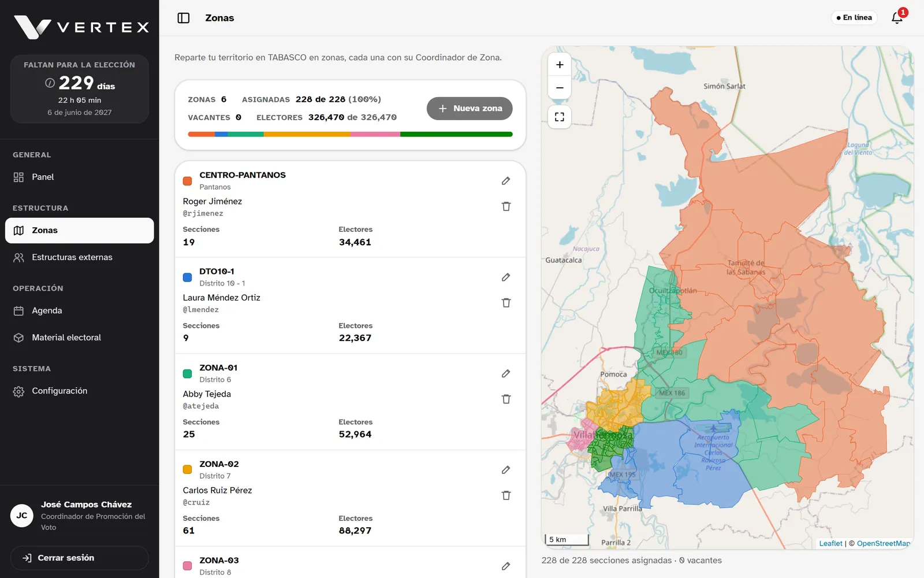Zoom in on the map
The image size is (924, 578).
point(560,65)
